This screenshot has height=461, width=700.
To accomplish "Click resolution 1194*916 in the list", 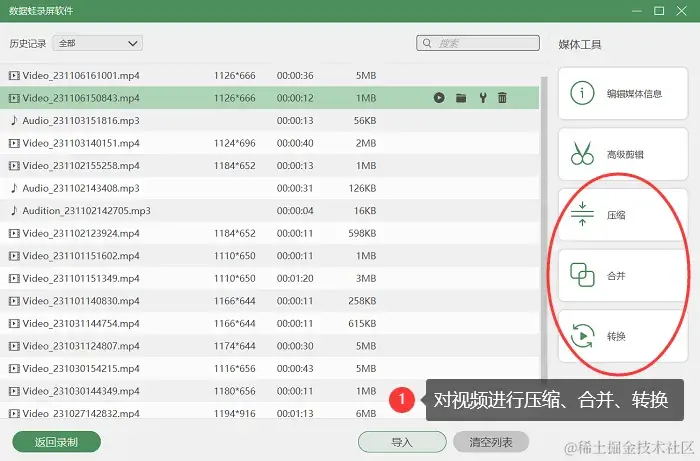I will pos(234,414).
